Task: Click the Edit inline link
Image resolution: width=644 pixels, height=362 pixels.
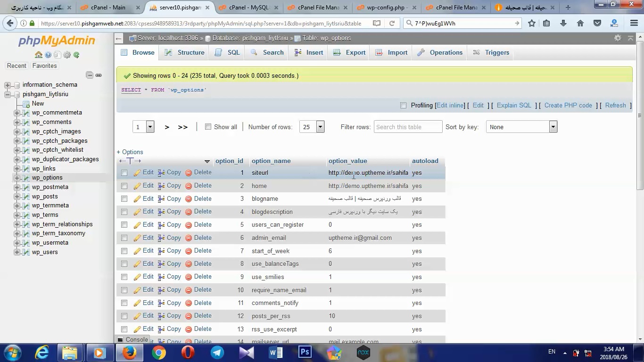Action: tap(450, 106)
